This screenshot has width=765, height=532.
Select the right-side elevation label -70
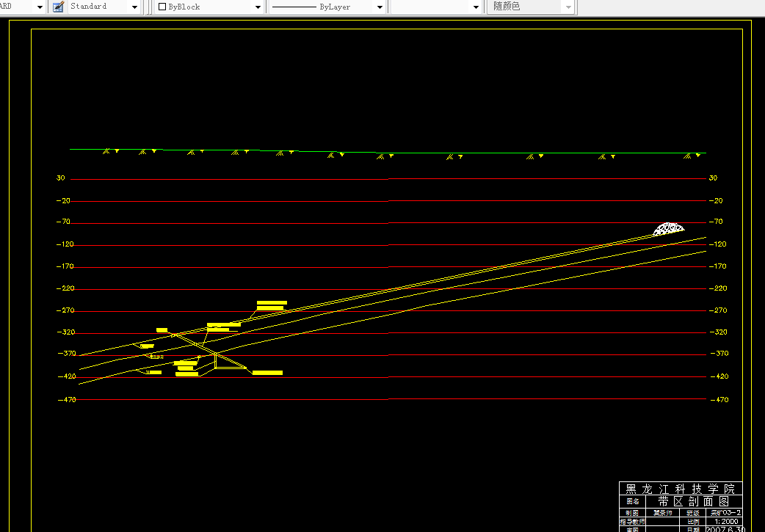coord(716,222)
